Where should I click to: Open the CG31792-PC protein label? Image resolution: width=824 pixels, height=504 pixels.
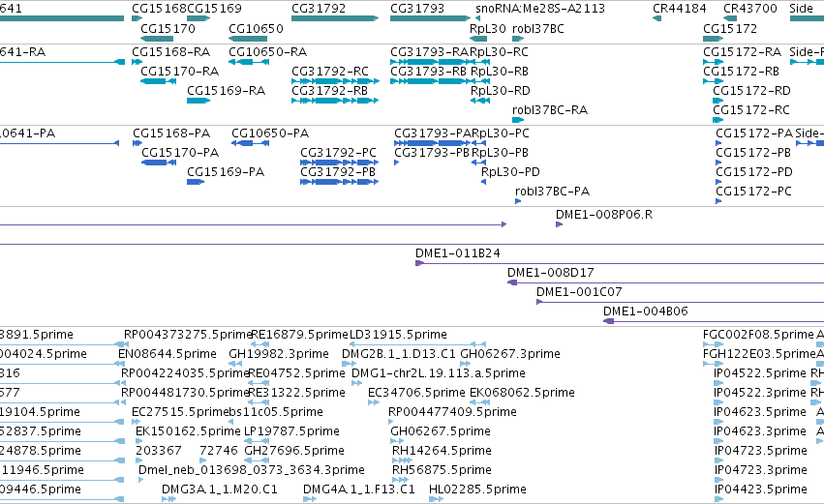(x=339, y=153)
